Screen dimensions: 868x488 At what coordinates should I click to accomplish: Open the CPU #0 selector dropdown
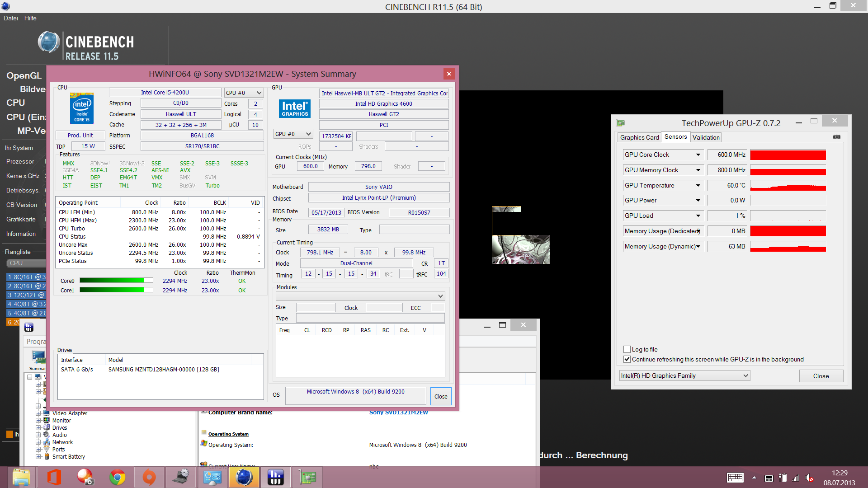[244, 93]
